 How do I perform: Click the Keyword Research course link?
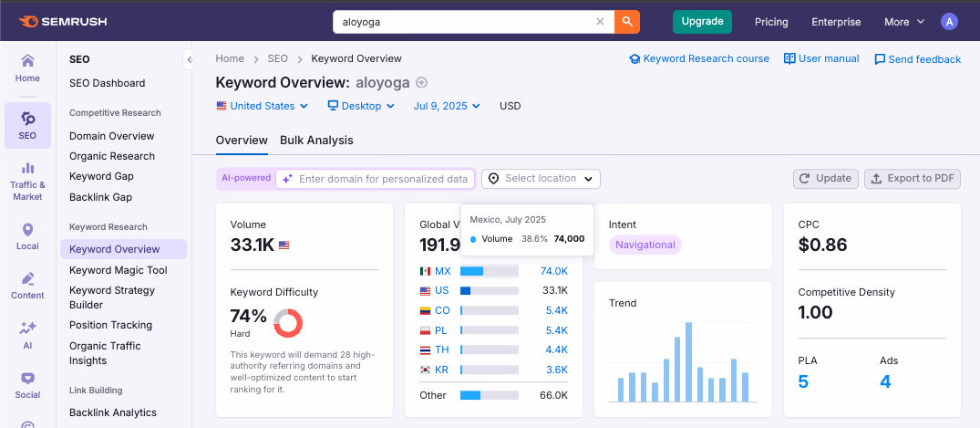point(698,58)
